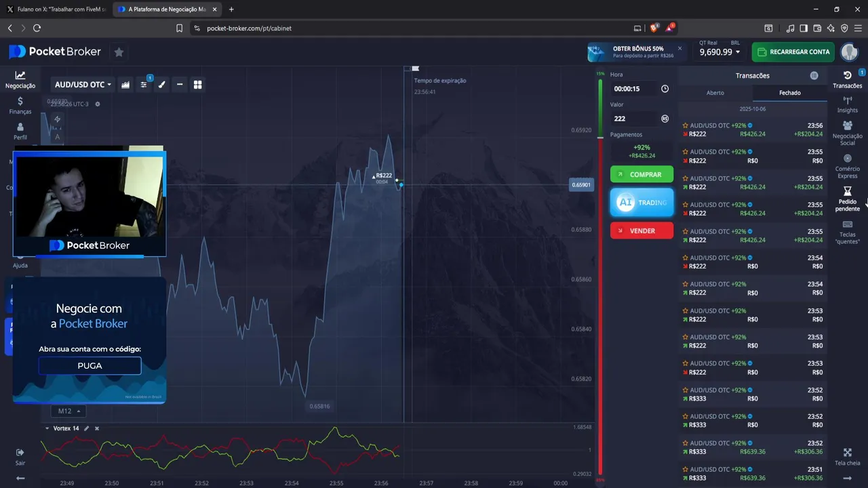The height and width of the screenshot is (488, 868).
Task: Open Brave browser main menu
Action: pos(858,28)
